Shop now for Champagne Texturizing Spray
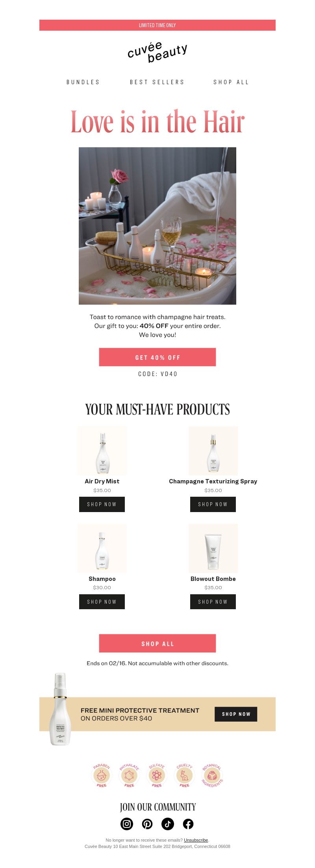 click(x=213, y=504)
